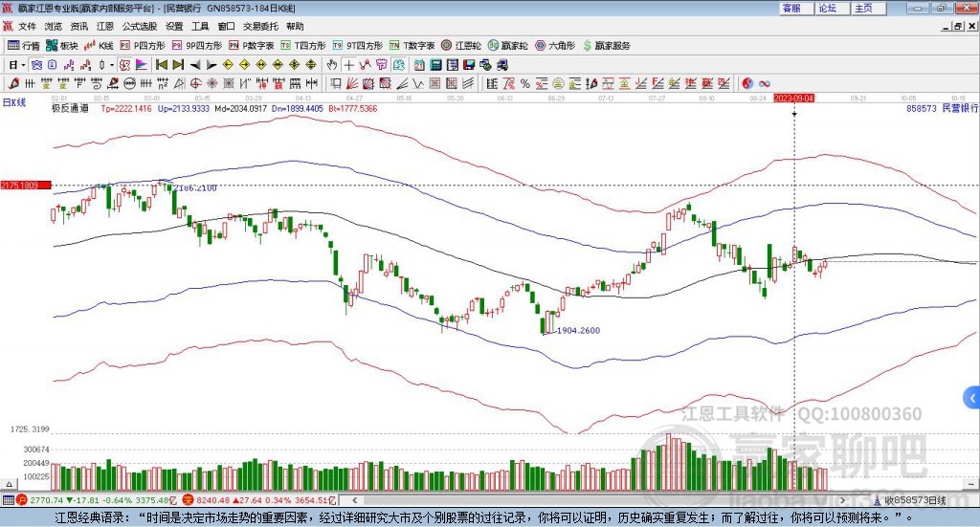Viewport: 980px width, 527px height.
Task: Click the 2023-09-04 date marker
Action: [x=794, y=99]
